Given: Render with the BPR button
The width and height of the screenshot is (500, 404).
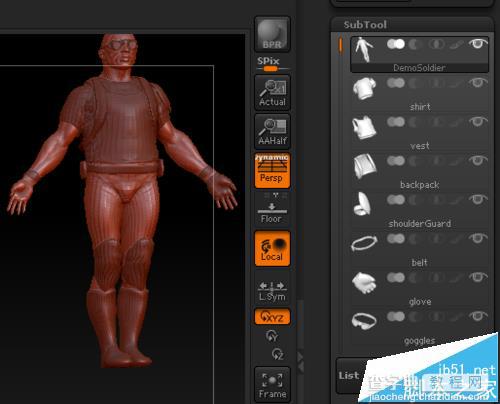Looking at the screenshot, I should (x=272, y=34).
